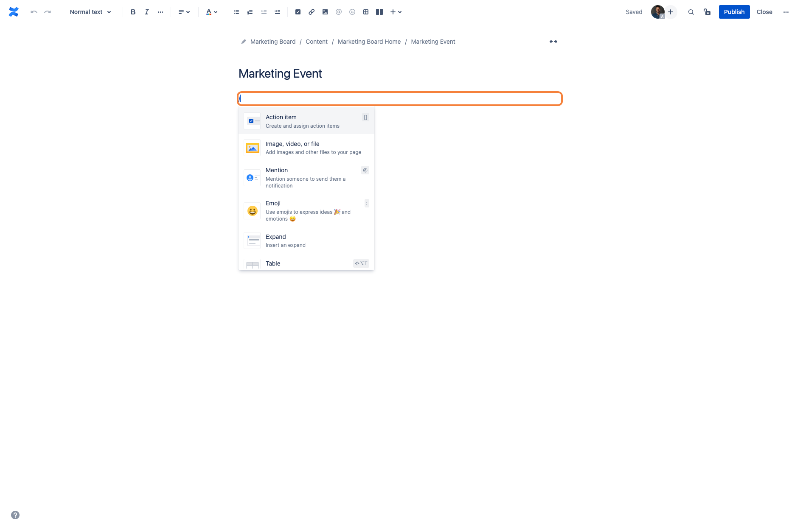Screen dimensions: 803x532
Task: Undo the last edit
Action: point(34,12)
